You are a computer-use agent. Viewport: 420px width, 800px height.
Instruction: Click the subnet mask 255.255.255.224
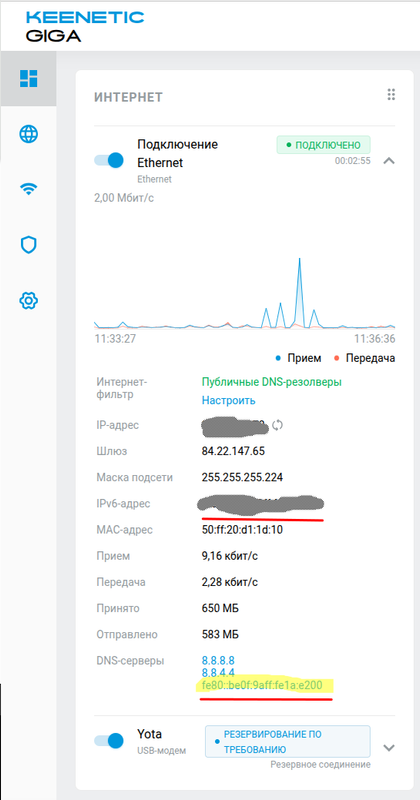pyautogui.click(x=242, y=478)
